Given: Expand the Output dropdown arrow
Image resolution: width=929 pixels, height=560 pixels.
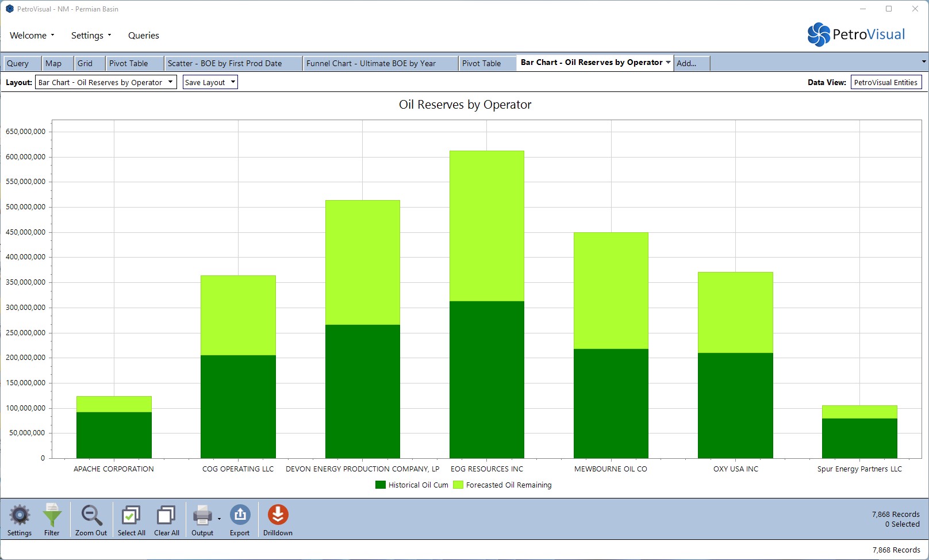Looking at the screenshot, I should [x=220, y=519].
